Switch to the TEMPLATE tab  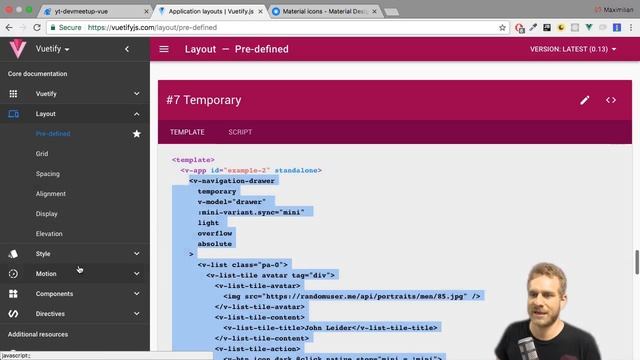point(187,132)
